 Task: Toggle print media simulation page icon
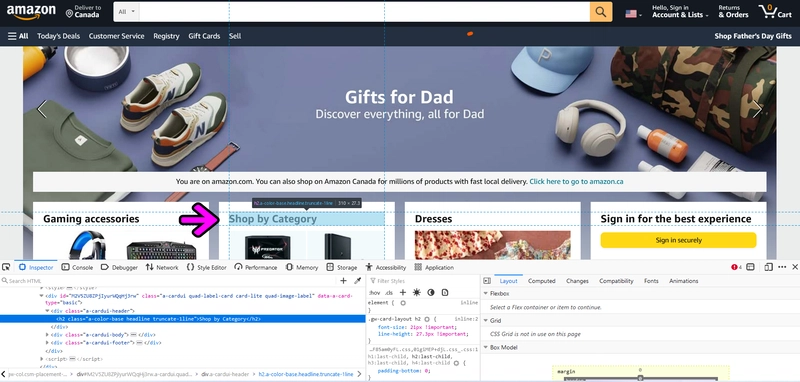point(445,292)
